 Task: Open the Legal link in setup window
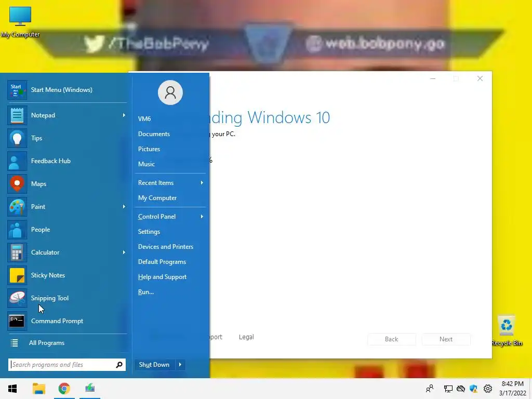[246, 337]
